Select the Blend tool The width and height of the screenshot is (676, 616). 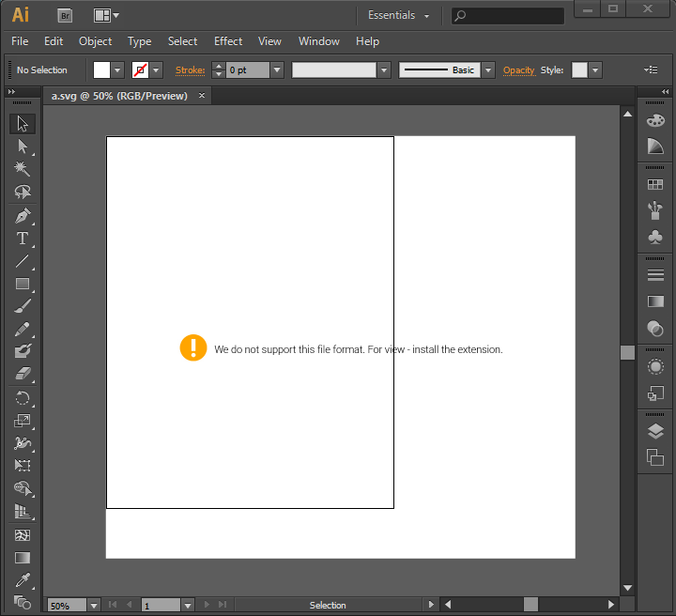pos(23,602)
